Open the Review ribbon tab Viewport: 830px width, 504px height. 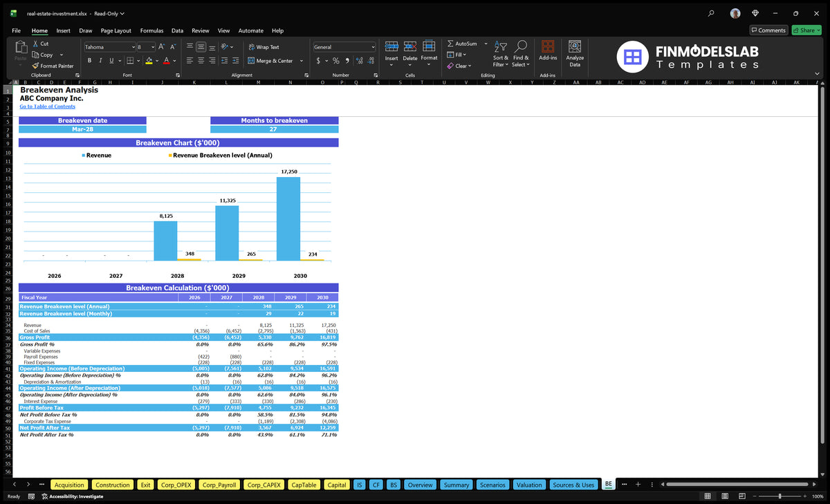(200, 30)
